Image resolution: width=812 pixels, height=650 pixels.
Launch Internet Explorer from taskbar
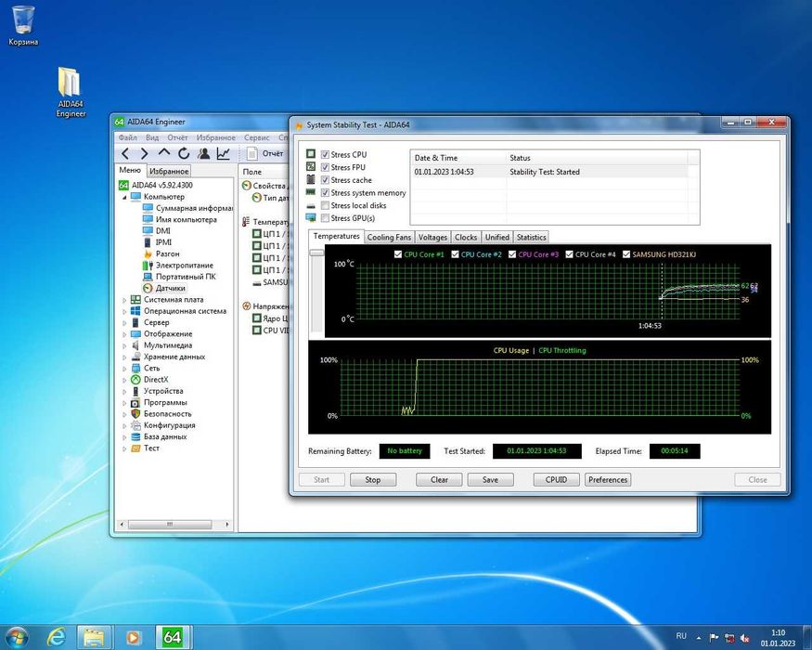tap(56, 636)
